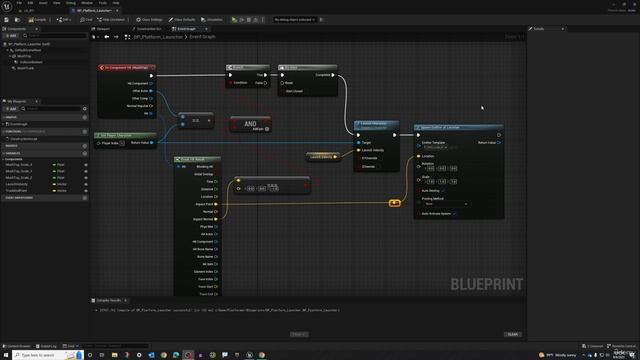The height and width of the screenshot is (360, 640).
Task: Select the orange reroute node
Action: (394, 203)
